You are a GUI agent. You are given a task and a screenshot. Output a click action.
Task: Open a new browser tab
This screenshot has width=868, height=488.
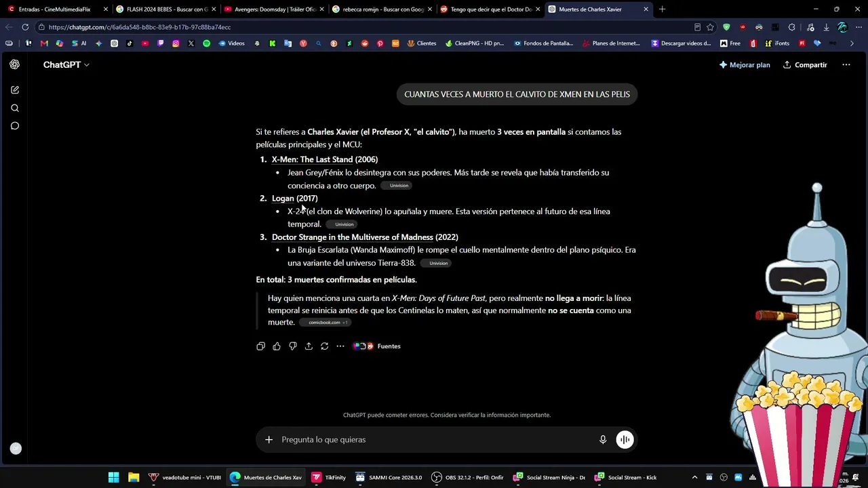tap(663, 9)
